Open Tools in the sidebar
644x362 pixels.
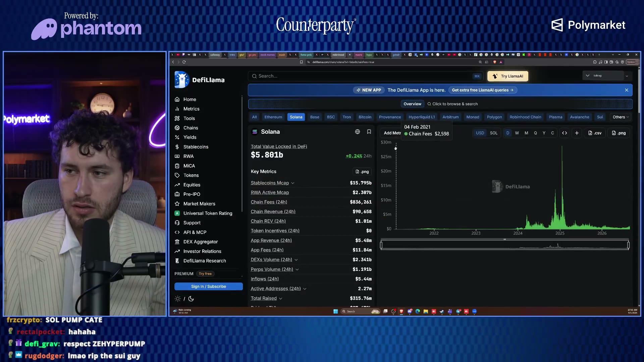pyautogui.click(x=189, y=118)
